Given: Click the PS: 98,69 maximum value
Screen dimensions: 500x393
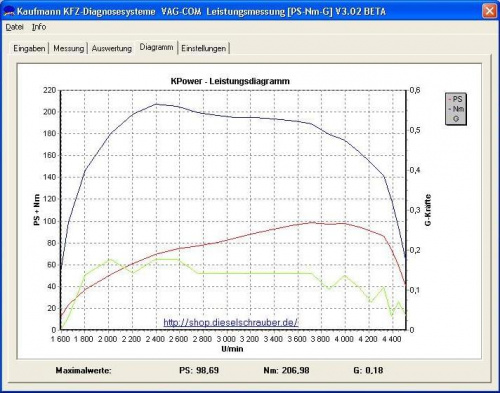Looking at the screenshot, I should click(199, 370).
